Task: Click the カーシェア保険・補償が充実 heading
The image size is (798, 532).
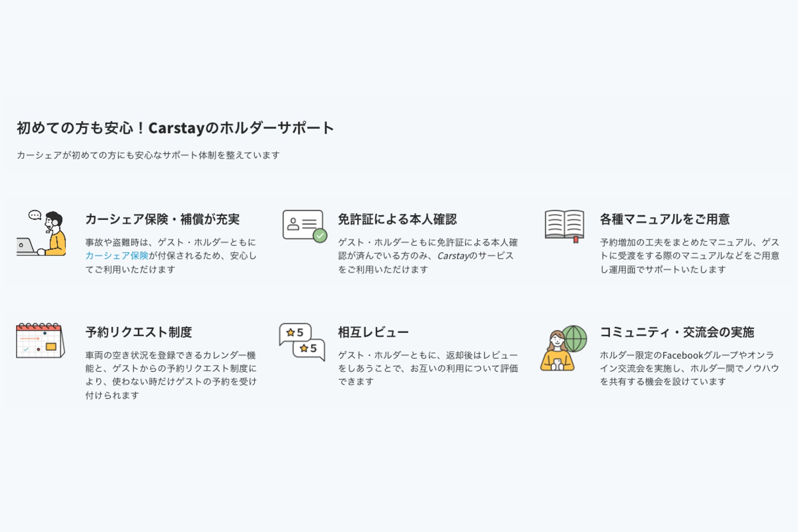Action: tap(162, 219)
